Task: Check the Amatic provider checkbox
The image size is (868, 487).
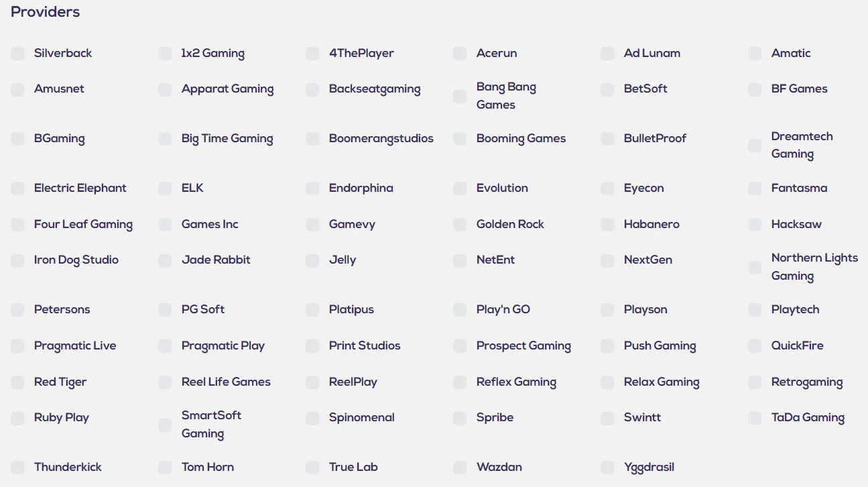Action: tap(755, 54)
